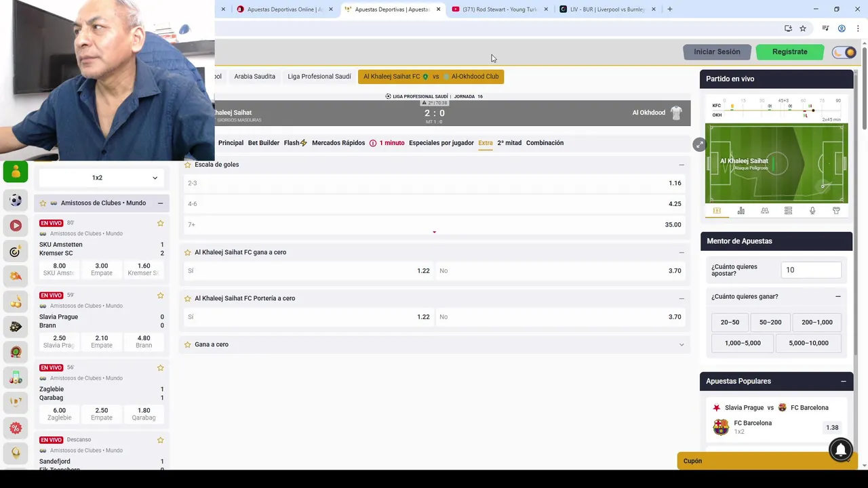This screenshot has width=868, height=488.
Task: Favorite Al Khaleej gana a cero star
Action: coord(188,252)
